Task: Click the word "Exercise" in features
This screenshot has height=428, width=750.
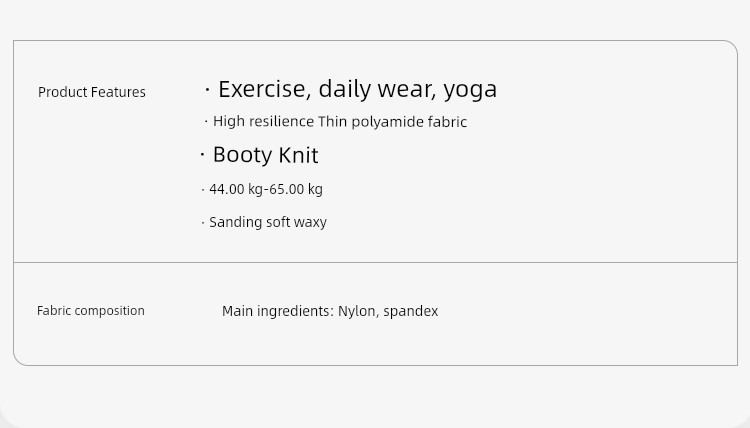Action: pyautogui.click(x=263, y=89)
